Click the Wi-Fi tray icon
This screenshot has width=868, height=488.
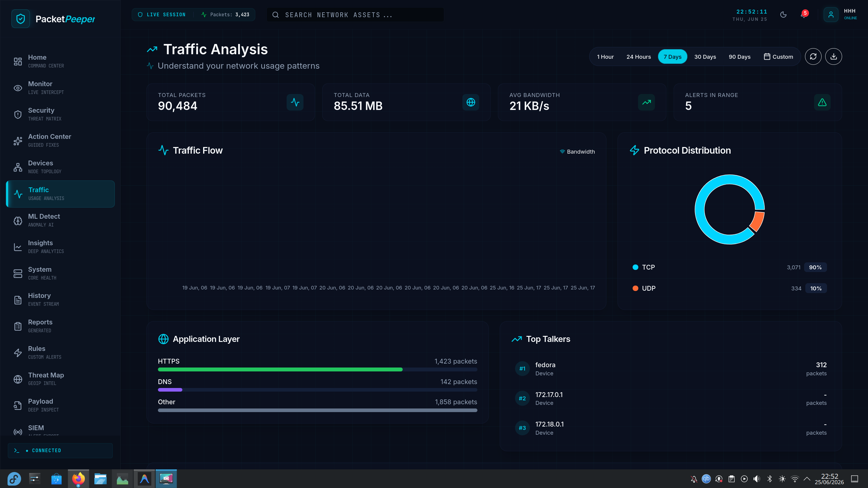tap(795, 479)
